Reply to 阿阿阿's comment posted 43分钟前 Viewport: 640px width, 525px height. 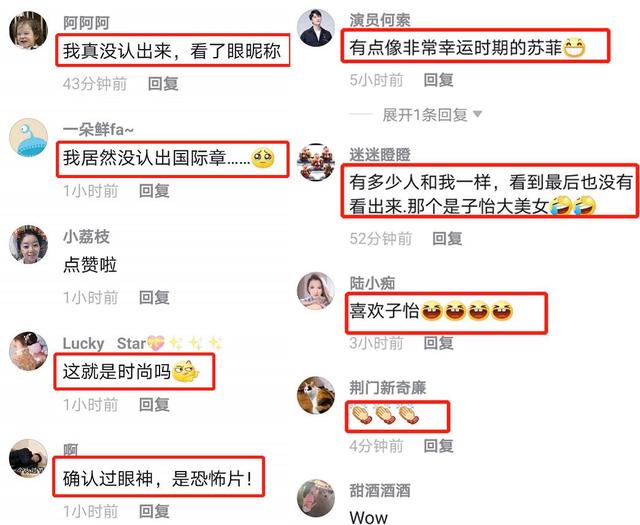pyautogui.click(x=163, y=84)
